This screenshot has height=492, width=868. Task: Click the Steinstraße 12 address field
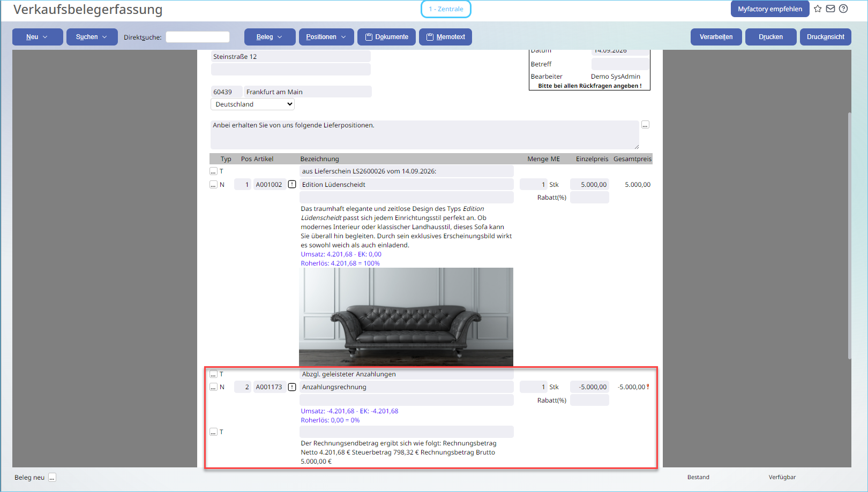click(291, 56)
